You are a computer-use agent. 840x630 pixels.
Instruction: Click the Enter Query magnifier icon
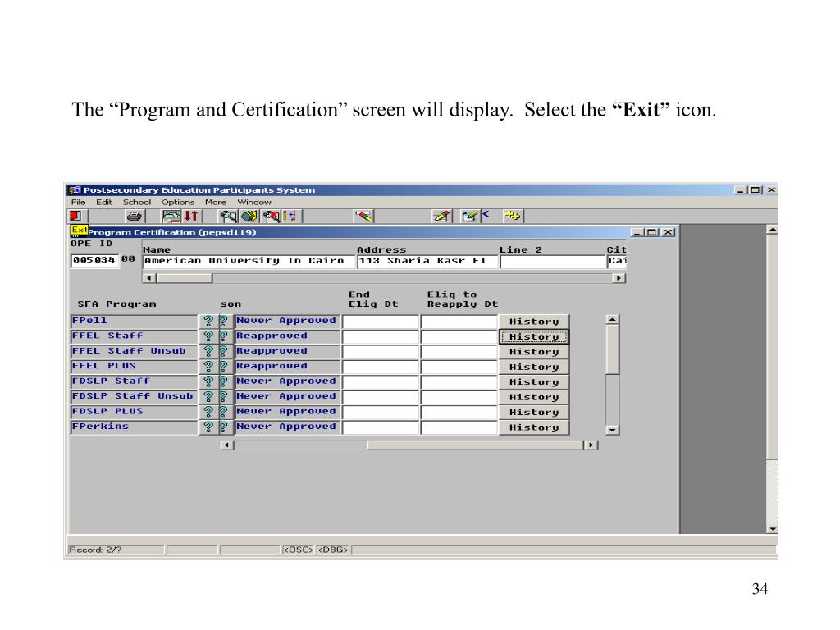(x=229, y=216)
